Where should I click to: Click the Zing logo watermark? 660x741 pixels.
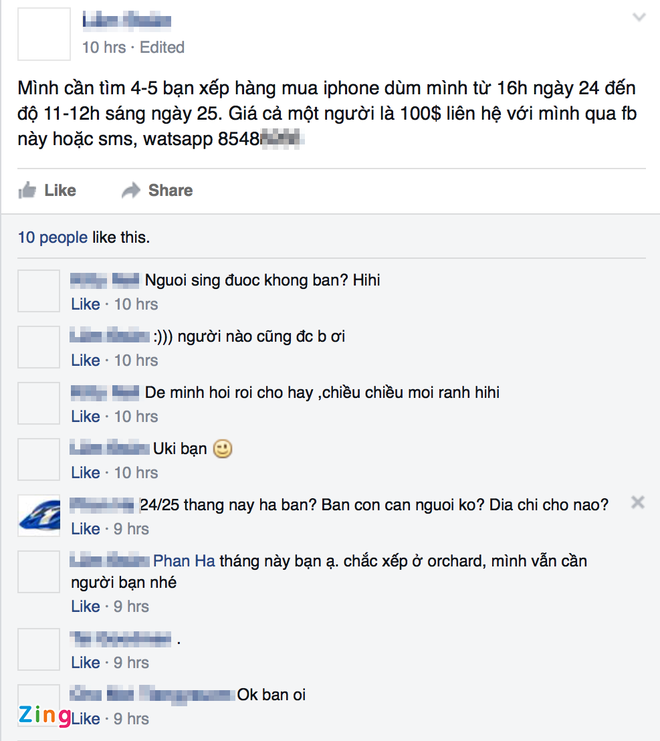point(44,716)
